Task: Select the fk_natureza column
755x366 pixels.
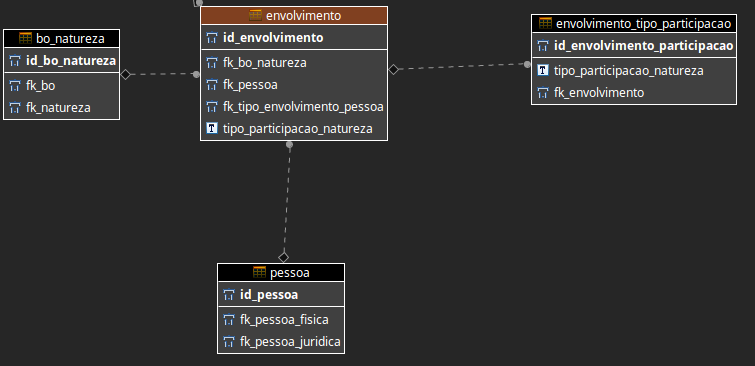Action: coord(62,107)
